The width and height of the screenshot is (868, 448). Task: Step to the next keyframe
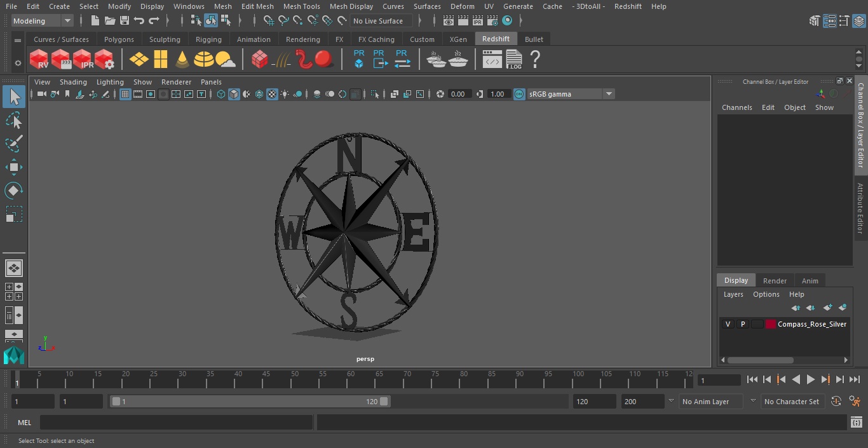click(825, 379)
